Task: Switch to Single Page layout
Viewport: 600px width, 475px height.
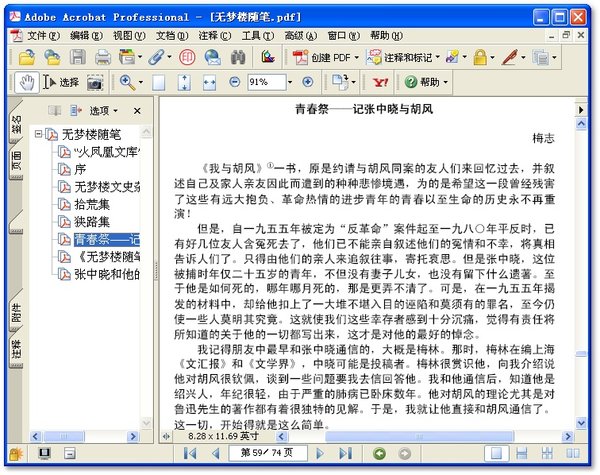Action: [x=496, y=454]
